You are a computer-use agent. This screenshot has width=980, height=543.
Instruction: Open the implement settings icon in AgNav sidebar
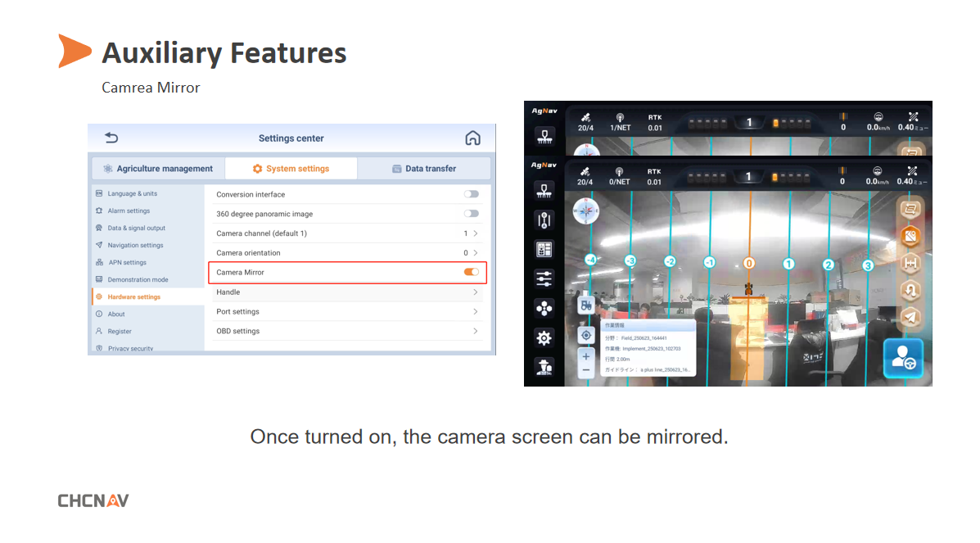pos(544,191)
